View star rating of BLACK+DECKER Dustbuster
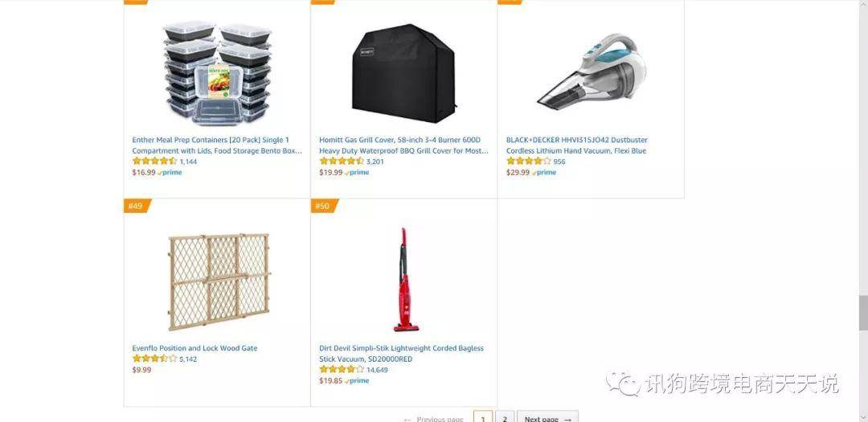Image resolution: width=868 pixels, height=422 pixels. pos(529,161)
